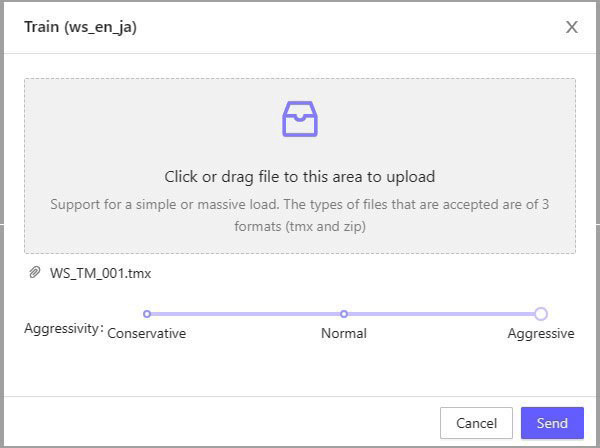
Task: Click the Normal mark label
Action: [344, 334]
